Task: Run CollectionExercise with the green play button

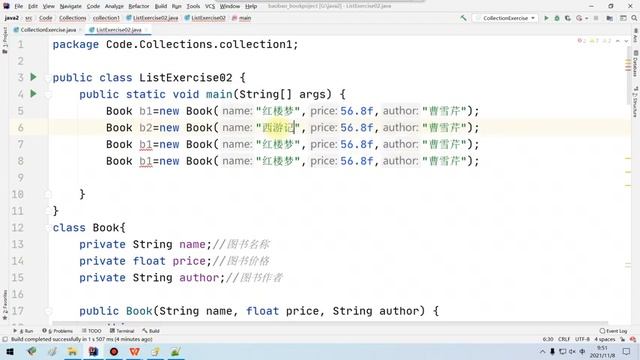Action: [546, 18]
